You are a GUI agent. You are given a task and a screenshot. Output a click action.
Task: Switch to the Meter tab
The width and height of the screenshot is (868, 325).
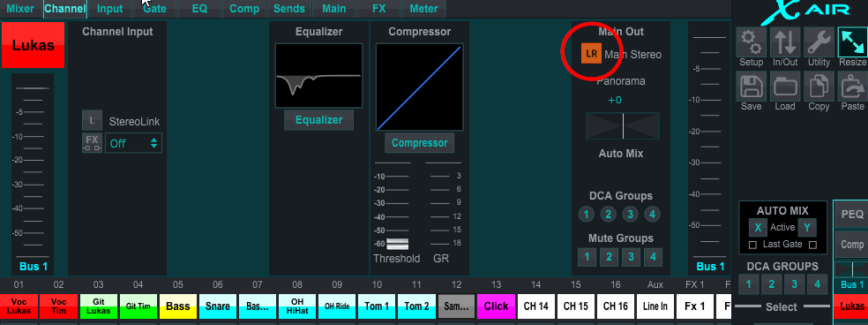(424, 9)
